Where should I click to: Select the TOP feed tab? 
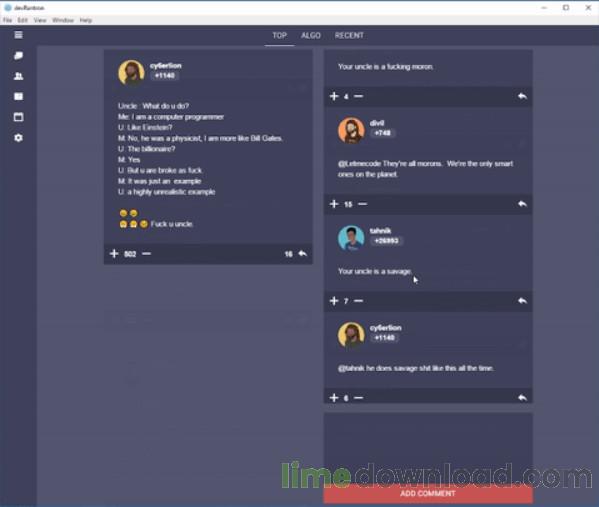[x=279, y=36]
